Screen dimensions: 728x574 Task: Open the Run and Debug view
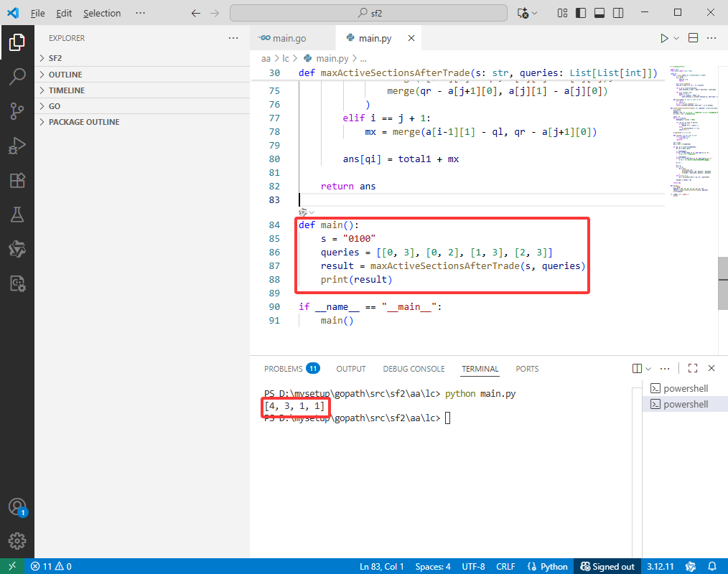tap(17, 146)
